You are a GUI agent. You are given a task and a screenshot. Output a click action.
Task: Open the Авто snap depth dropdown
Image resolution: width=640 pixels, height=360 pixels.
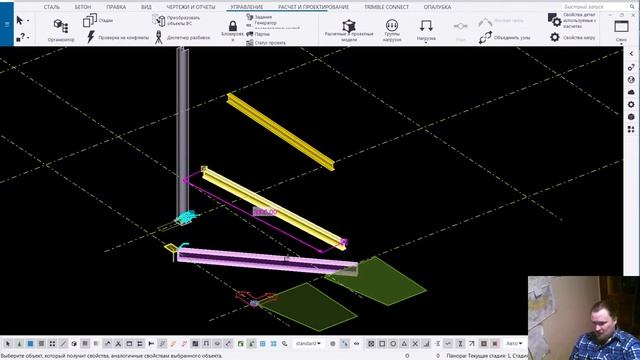click(513, 344)
